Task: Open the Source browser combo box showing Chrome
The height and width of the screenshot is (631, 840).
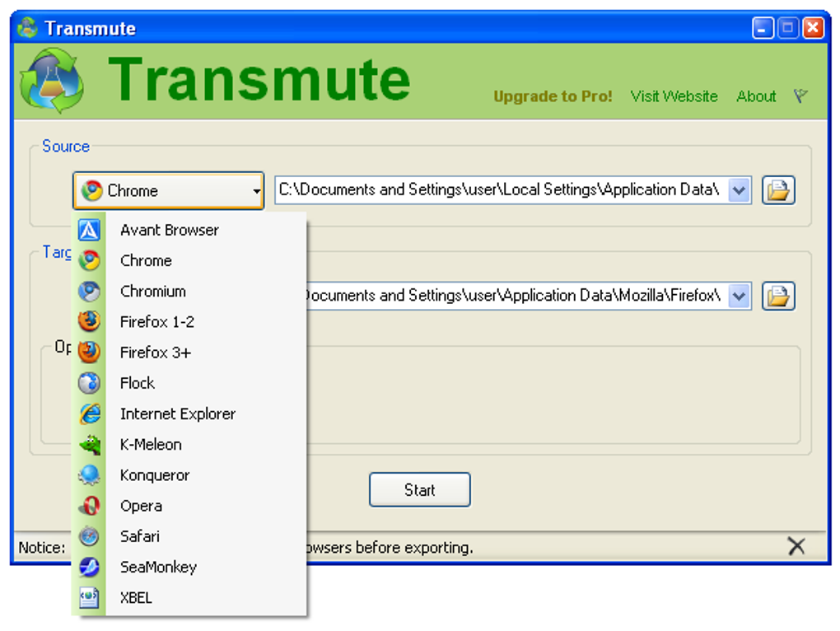Action: pos(168,190)
